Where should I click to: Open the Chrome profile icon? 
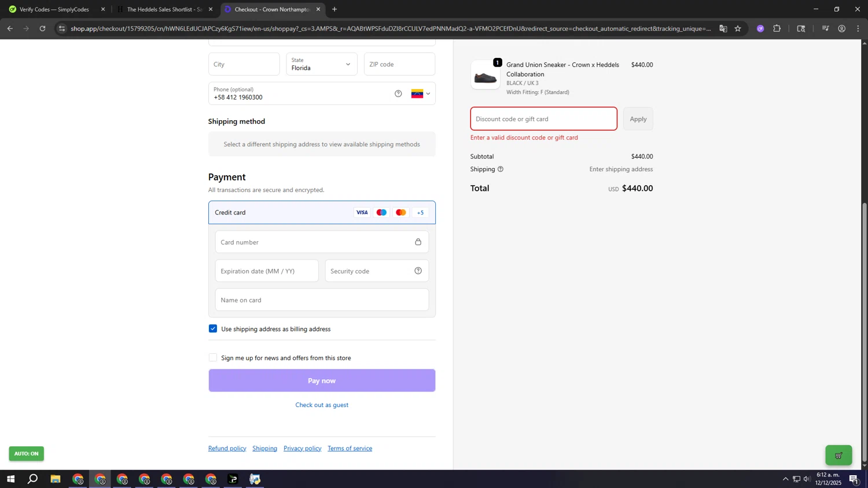click(x=841, y=28)
